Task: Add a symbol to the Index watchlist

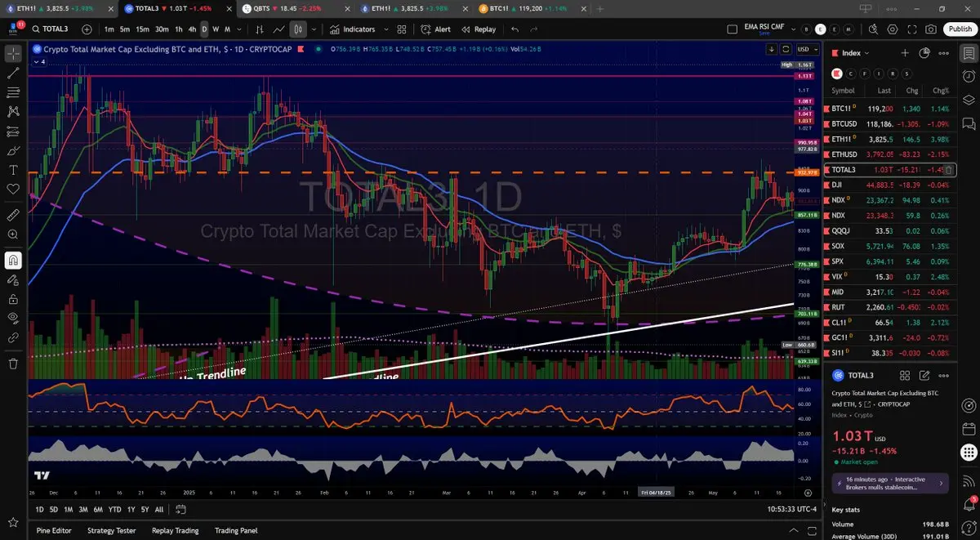Action: pos(905,52)
